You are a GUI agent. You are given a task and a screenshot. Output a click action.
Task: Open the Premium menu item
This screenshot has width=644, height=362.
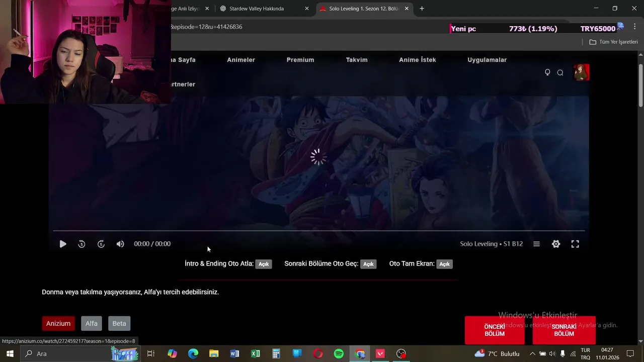pyautogui.click(x=300, y=60)
